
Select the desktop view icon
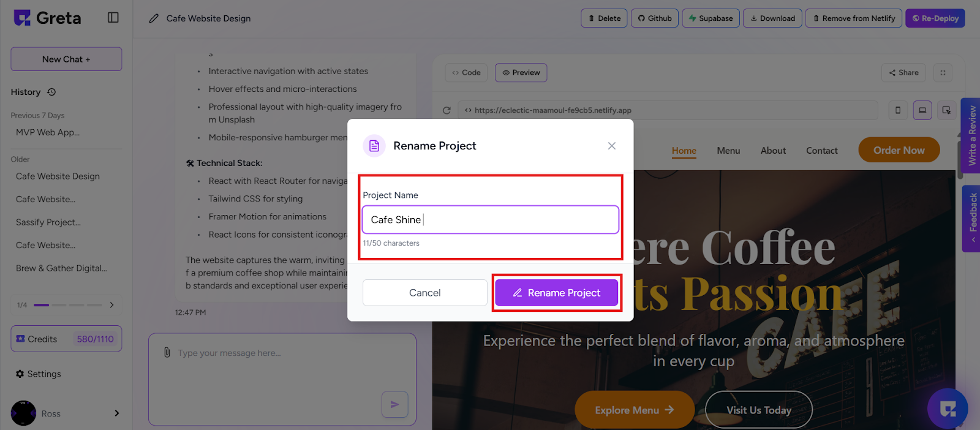(x=922, y=110)
